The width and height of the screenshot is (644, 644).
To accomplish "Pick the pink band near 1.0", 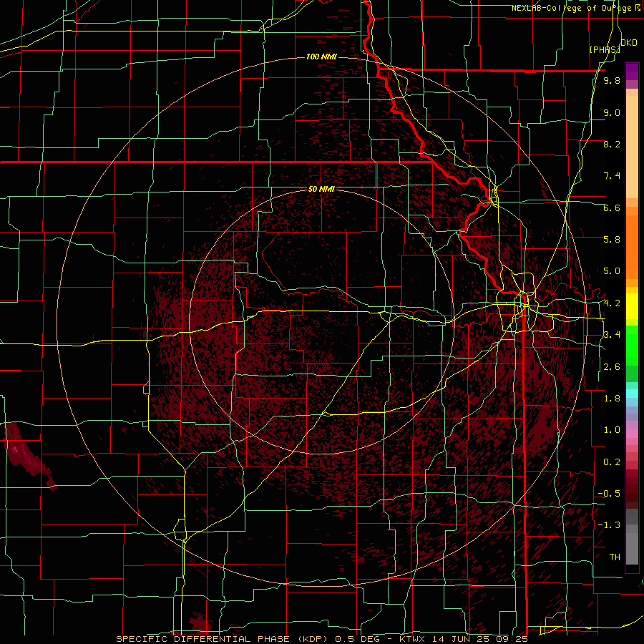I will pos(632,434).
